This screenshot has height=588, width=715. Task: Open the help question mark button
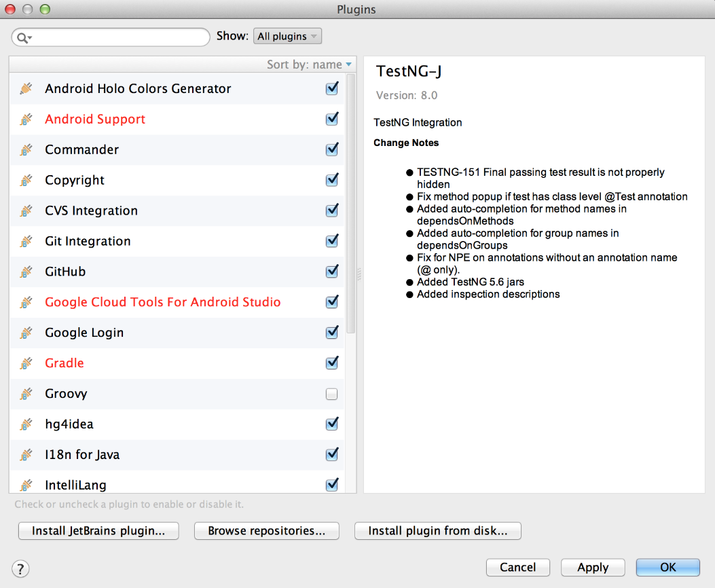click(21, 568)
